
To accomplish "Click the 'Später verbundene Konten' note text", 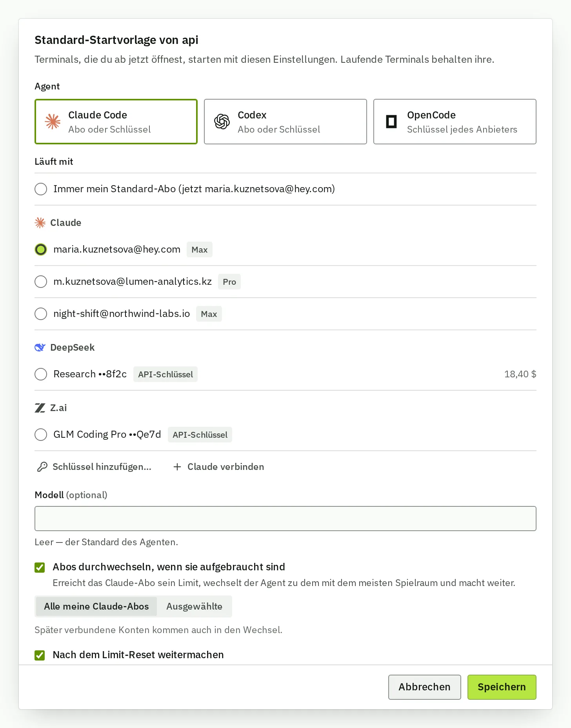I will click(x=158, y=630).
